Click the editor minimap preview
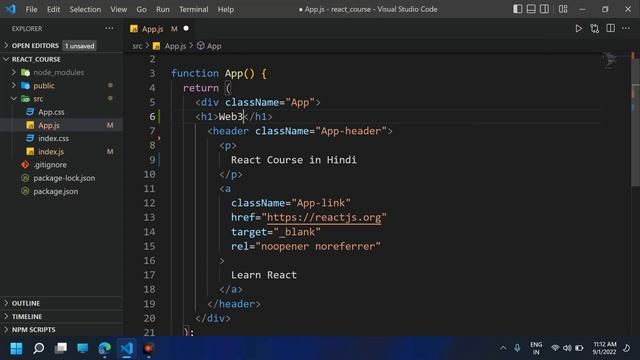This screenshot has width=640, height=360. pos(610,60)
